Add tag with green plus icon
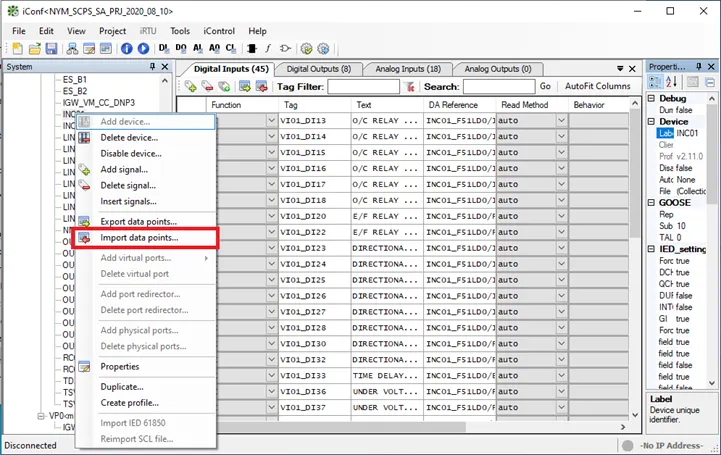 pos(190,86)
